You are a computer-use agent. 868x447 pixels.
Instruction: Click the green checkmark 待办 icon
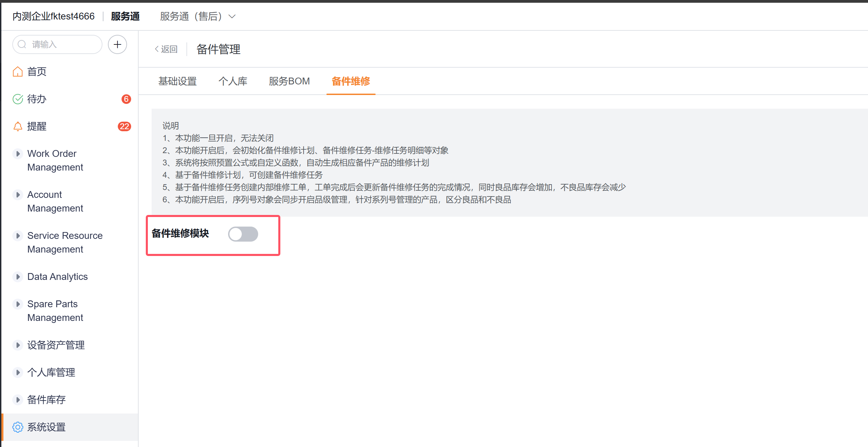click(18, 99)
